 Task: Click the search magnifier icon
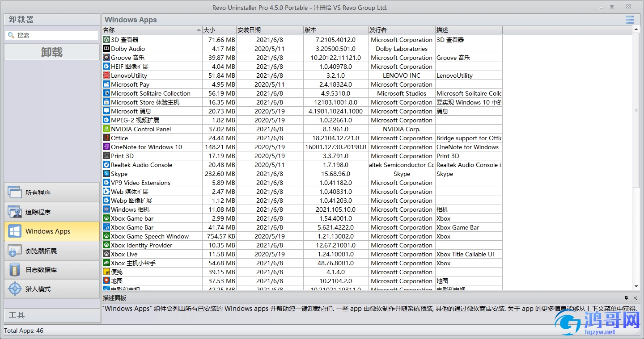(x=11, y=35)
